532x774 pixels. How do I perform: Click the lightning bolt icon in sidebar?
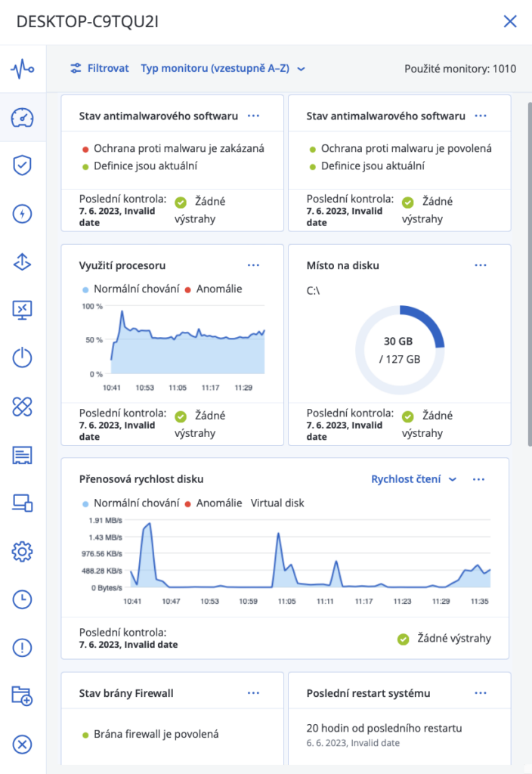(x=23, y=214)
